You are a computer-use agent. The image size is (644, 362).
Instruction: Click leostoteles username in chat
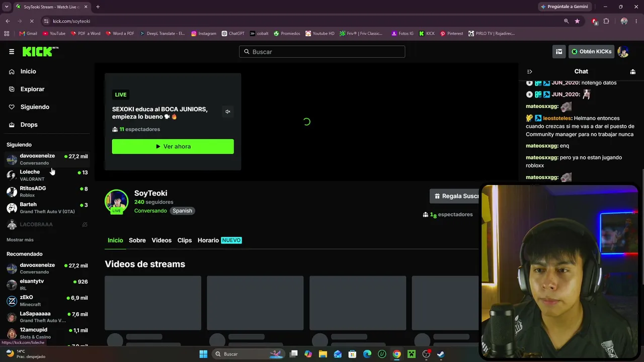(x=557, y=118)
